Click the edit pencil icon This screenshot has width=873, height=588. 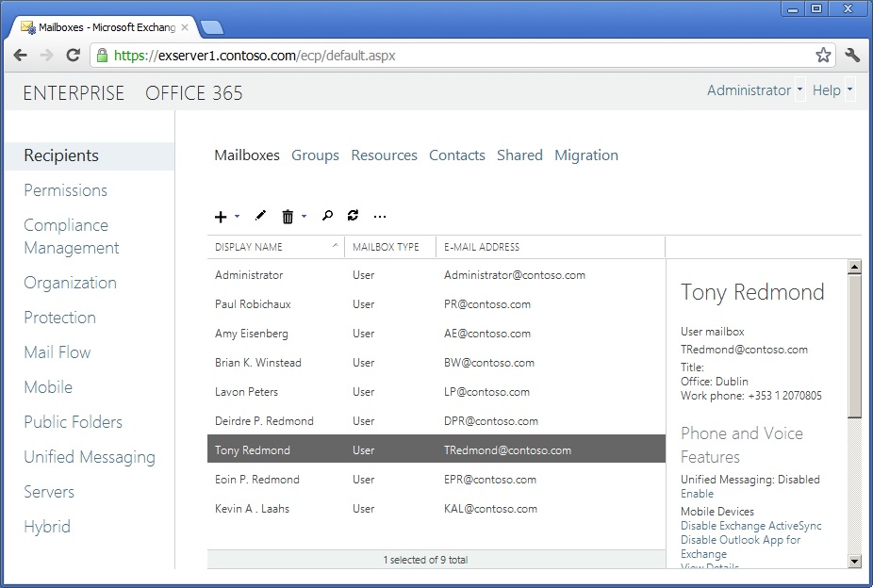coord(261,216)
